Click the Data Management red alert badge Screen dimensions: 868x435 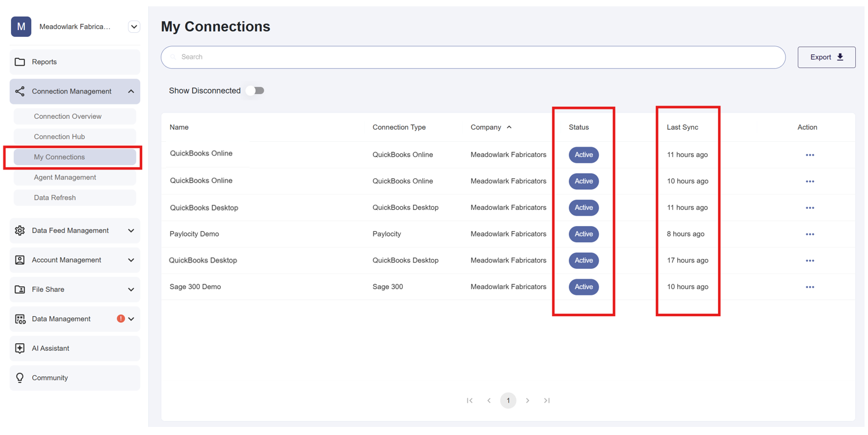[x=120, y=318]
